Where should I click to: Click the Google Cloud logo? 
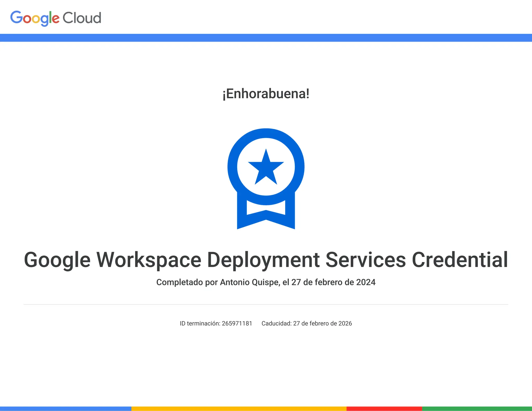tap(56, 18)
